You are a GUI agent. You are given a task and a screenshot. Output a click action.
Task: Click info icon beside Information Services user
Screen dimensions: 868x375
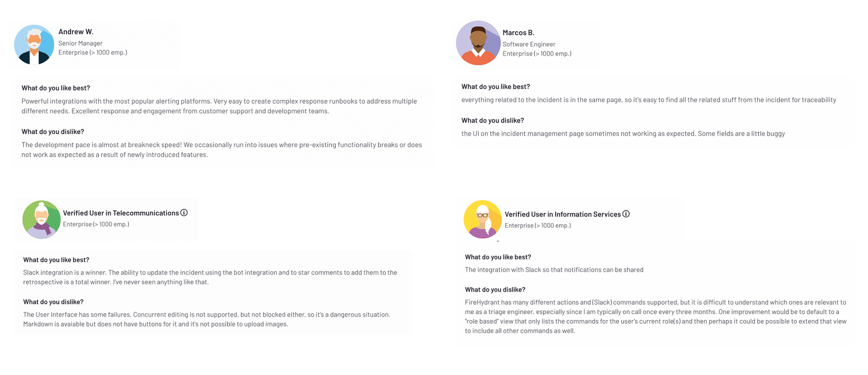click(x=626, y=214)
